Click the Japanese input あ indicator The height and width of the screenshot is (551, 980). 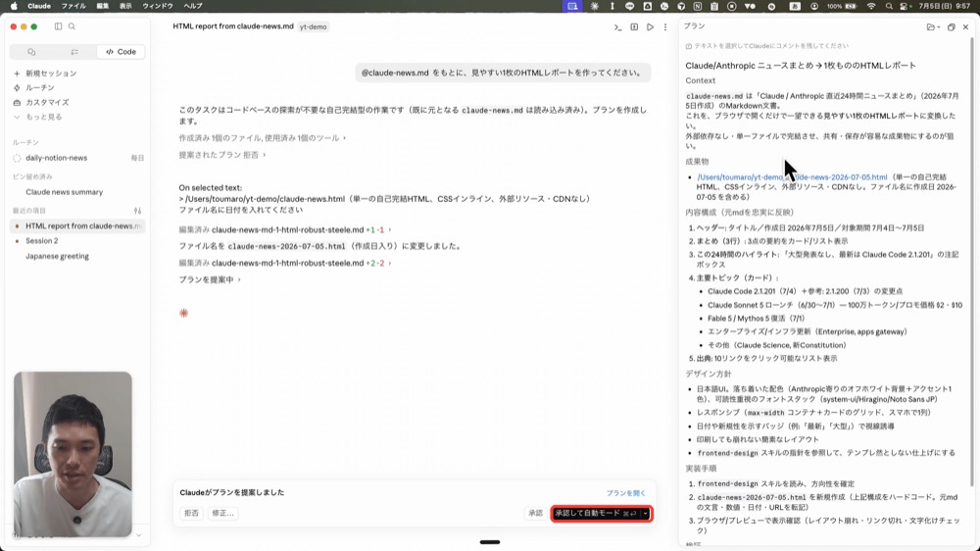point(795,6)
